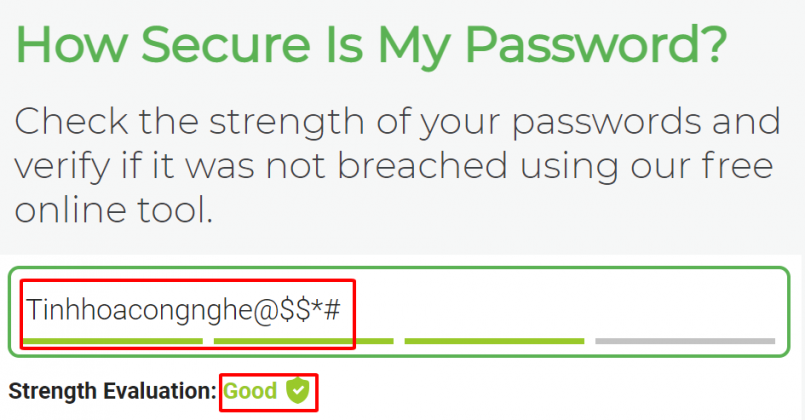The width and height of the screenshot is (805, 420).
Task: Click inside the password input field
Action: coord(550,308)
